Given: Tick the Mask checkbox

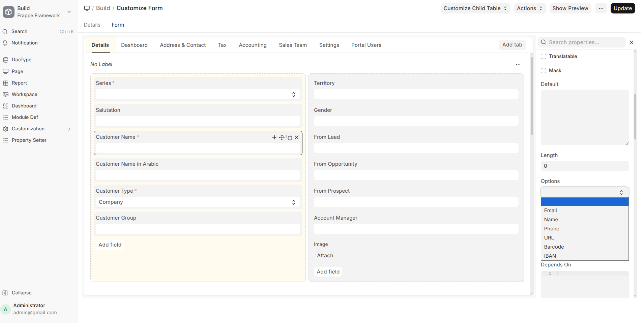Looking at the screenshot, I should tap(544, 71).
